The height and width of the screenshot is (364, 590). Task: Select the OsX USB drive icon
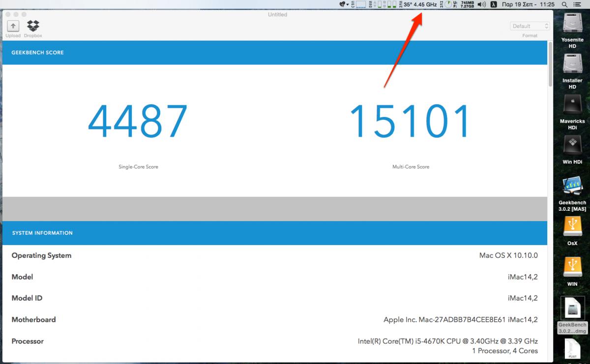[x=572, y=227]
